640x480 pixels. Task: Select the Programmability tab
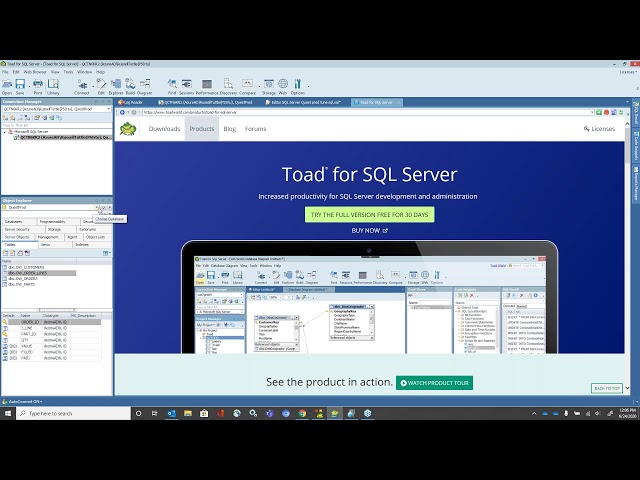click(x=58, y=222)
